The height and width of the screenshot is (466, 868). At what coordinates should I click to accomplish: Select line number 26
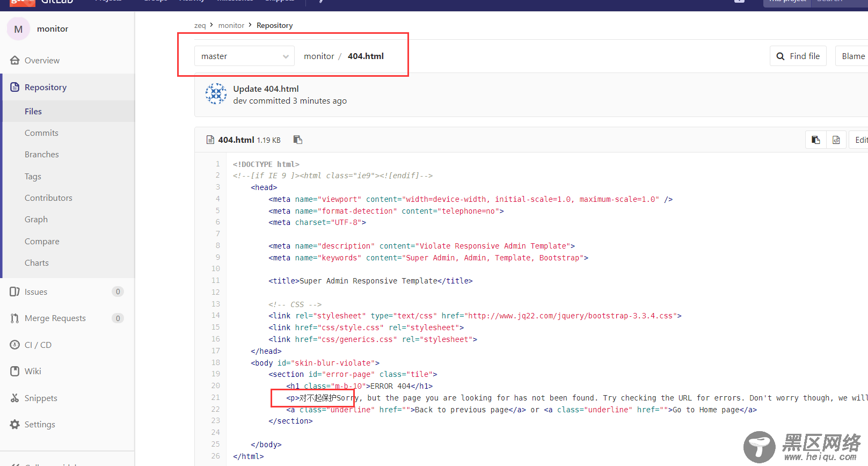coord(216,456)
